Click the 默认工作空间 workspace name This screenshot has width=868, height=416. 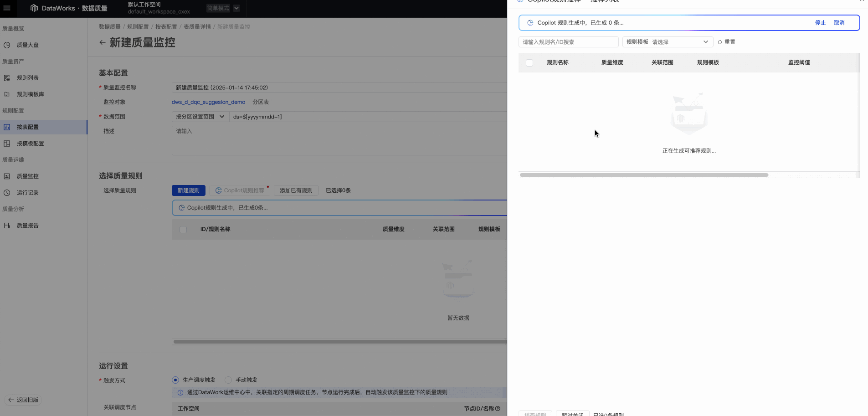[144, 5]
